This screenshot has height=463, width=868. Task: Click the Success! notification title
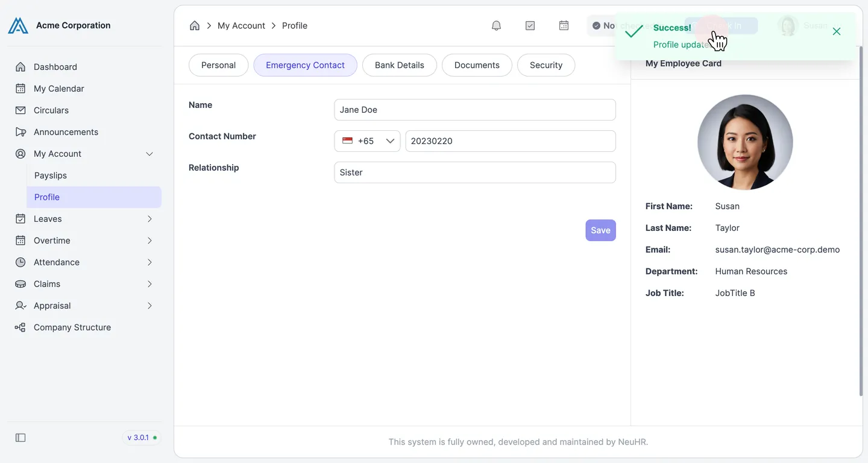click(x=672, y=28)
